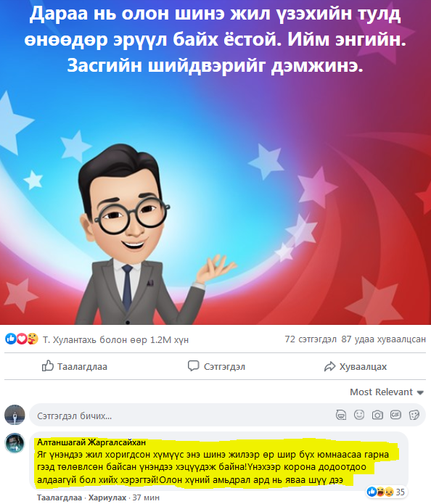Click the Хуваалцах share arrow icon

coord(330,366)
